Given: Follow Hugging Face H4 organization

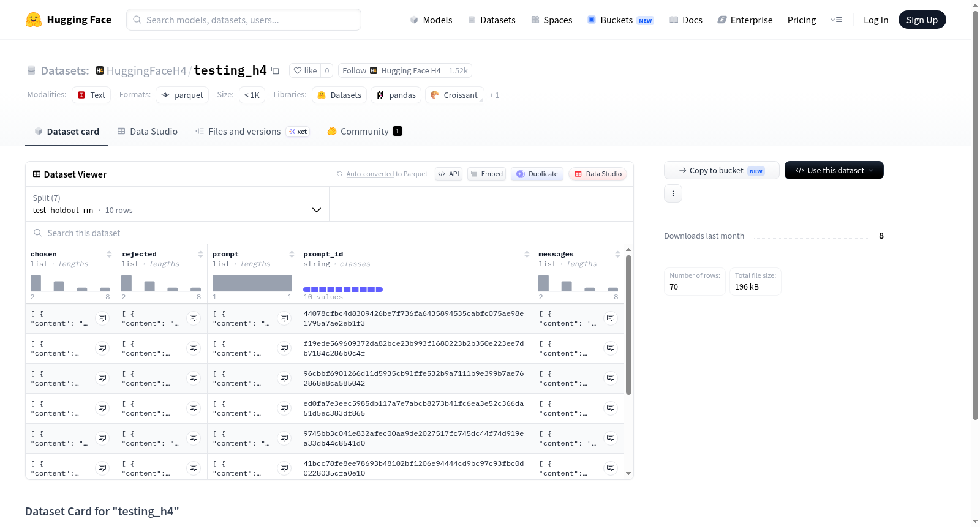Looking at the screenshot, I should coord(391,71).
